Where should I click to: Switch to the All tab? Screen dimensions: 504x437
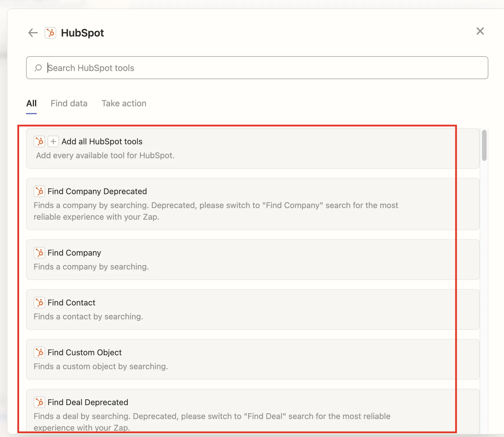click(31, 103)
